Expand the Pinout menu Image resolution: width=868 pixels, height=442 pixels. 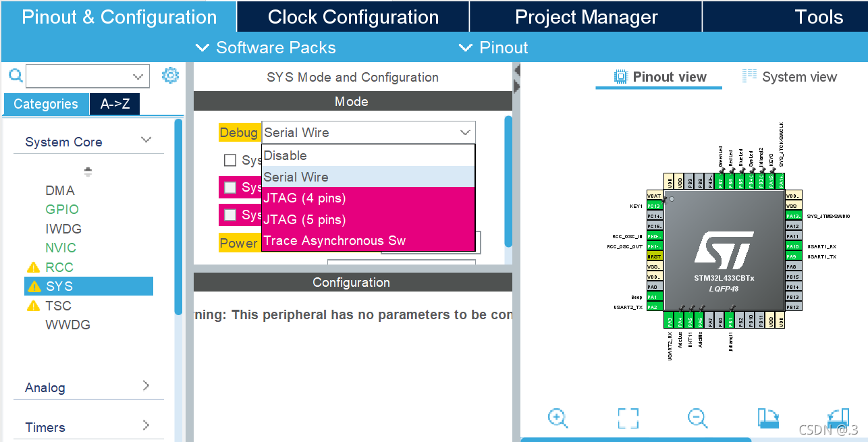point(493,48)
